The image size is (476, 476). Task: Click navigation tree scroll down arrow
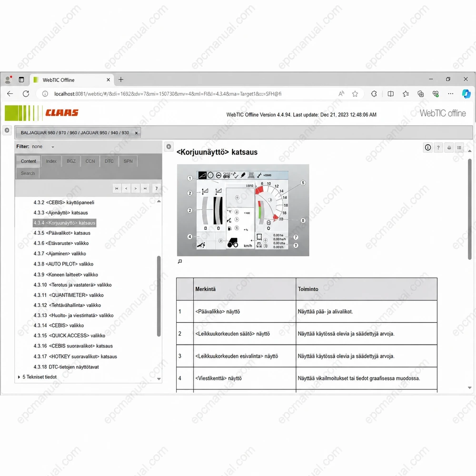pos(159,379)
